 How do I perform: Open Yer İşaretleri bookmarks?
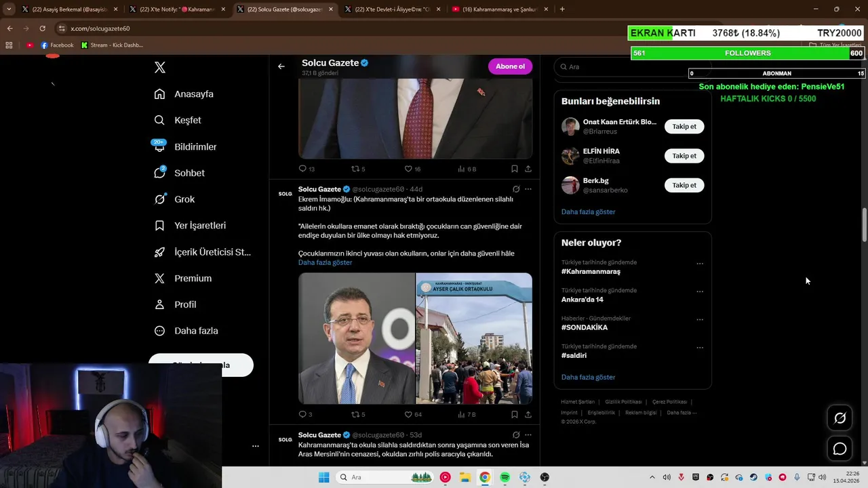(x=190, y=225)
